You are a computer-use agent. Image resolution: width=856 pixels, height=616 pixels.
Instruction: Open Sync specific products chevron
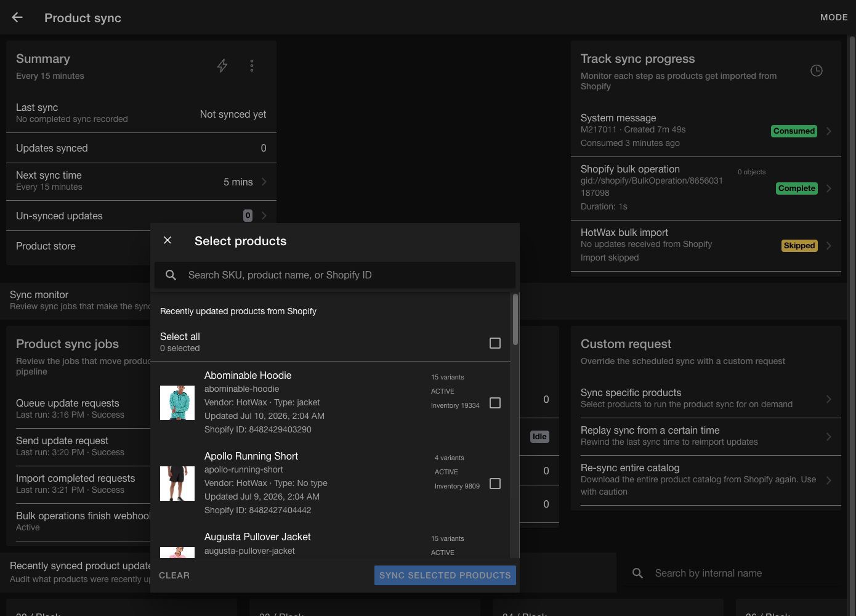tap(829, 399)
